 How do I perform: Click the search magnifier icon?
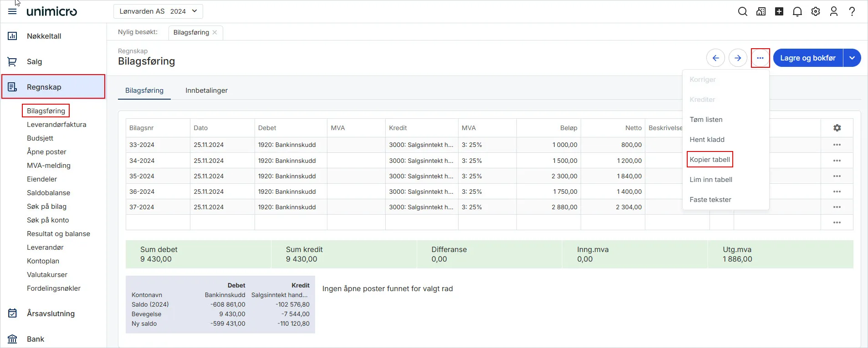tap(743, 11)
